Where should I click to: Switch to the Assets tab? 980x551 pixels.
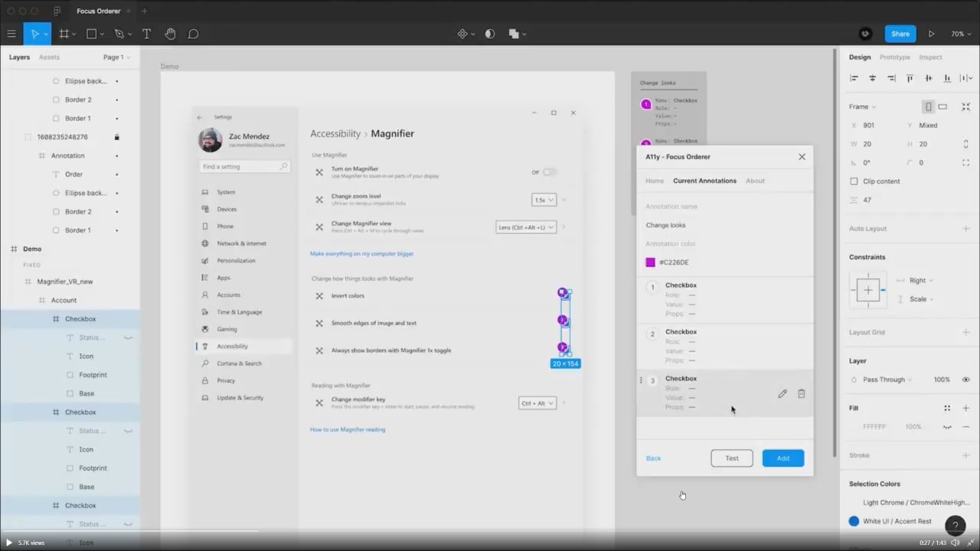49,57
